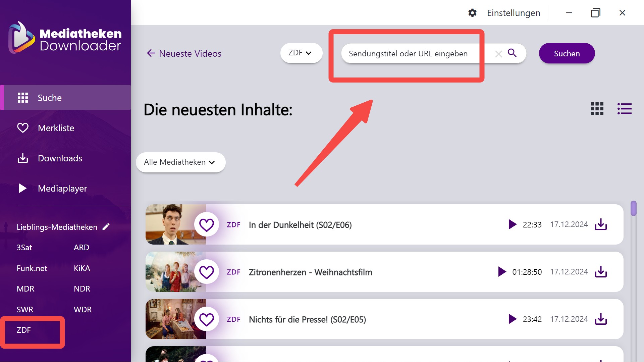
Task: Click title Nichts für die Presse! (S02/E05)
Action: pyautogui.click(x=307, y=319)
